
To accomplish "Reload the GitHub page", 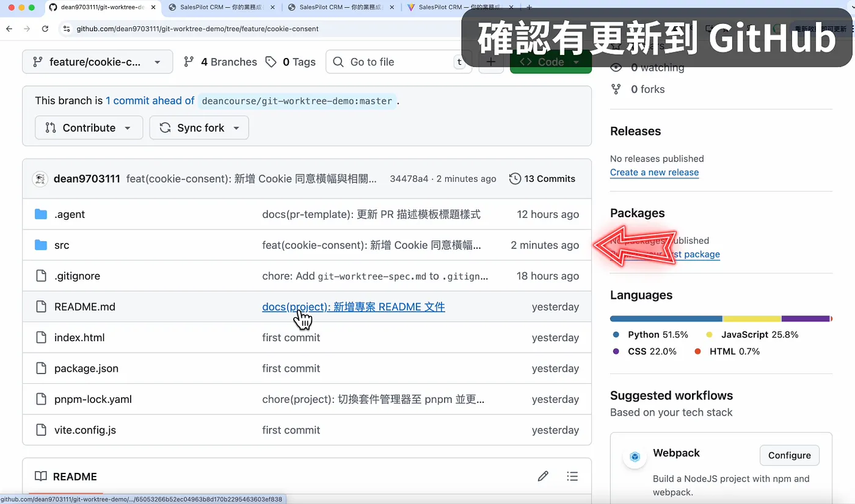I will [x=45, y=29].
